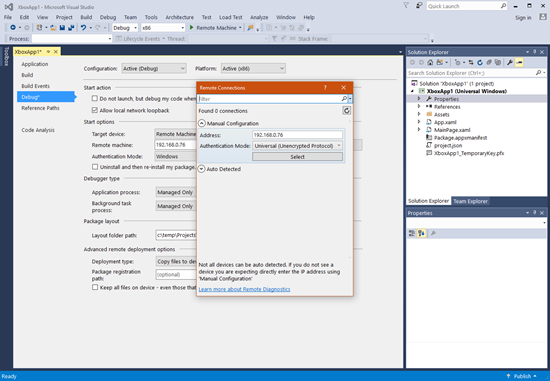Open the Debug solution configuration dropdown in toolbar
This screenshot has height=381, width=550.
[125, 28]
